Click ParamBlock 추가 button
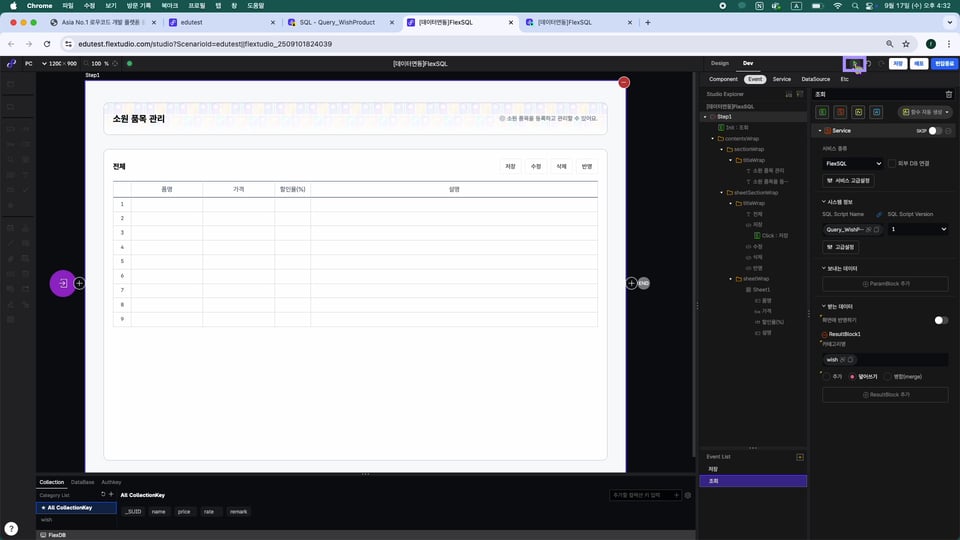This screenshot has width=960, height=540. click(885, 284)
